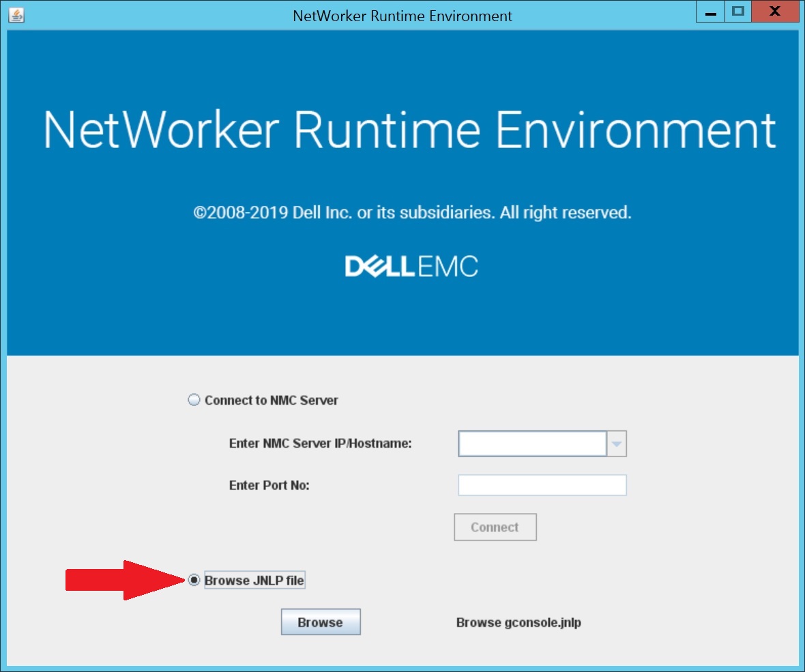This screenshot has height=672, width=805.
Task: Enable the Browse JNLP file radio button
Action: point(193,580)
